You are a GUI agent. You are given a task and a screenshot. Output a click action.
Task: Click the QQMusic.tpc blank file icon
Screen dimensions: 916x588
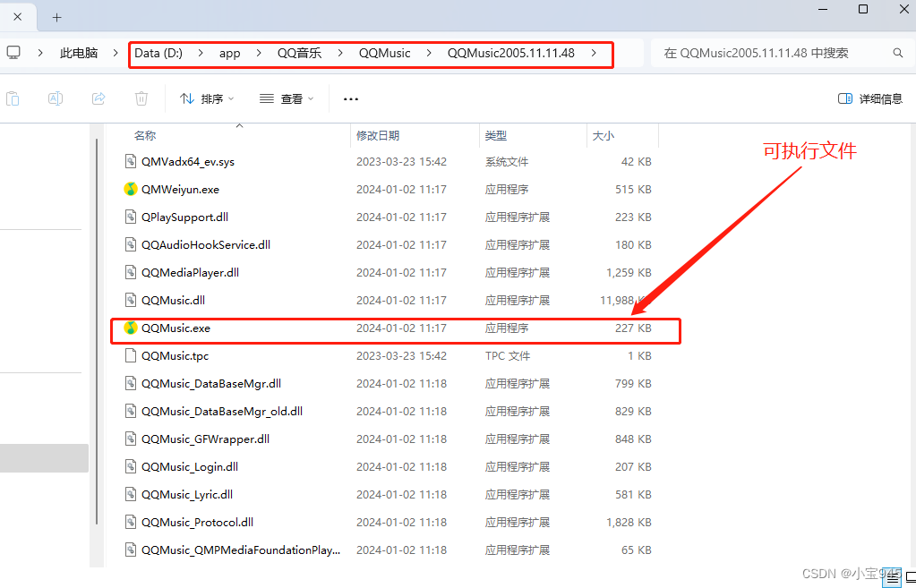(x=131, y=355)
